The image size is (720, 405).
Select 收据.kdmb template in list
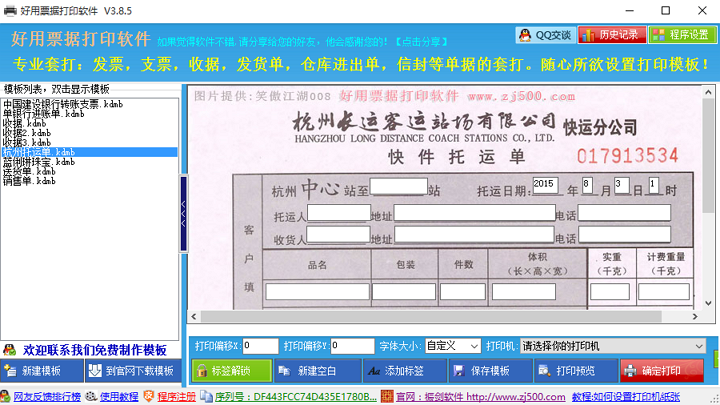coord(90,123)
